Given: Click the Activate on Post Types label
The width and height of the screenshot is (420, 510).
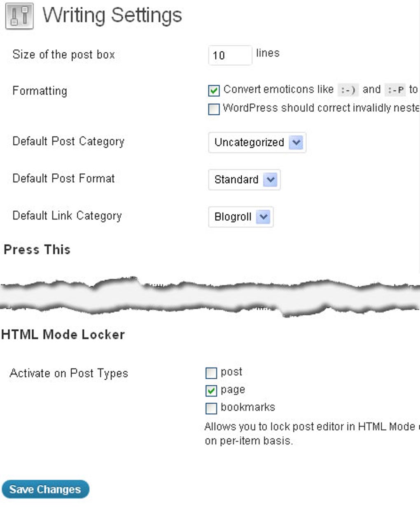Looking at the screenshot, I should (x=69, y=373).
